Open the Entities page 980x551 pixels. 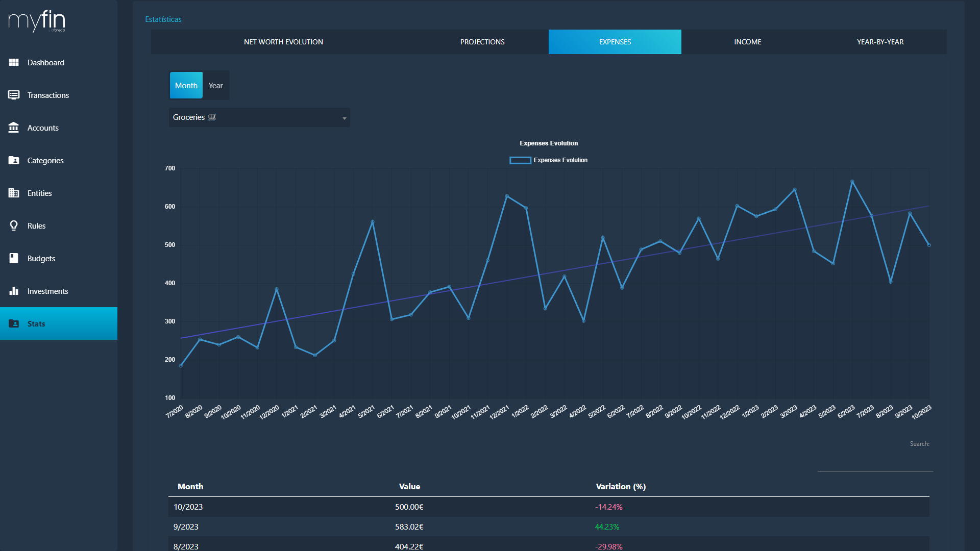coord(59,193)
